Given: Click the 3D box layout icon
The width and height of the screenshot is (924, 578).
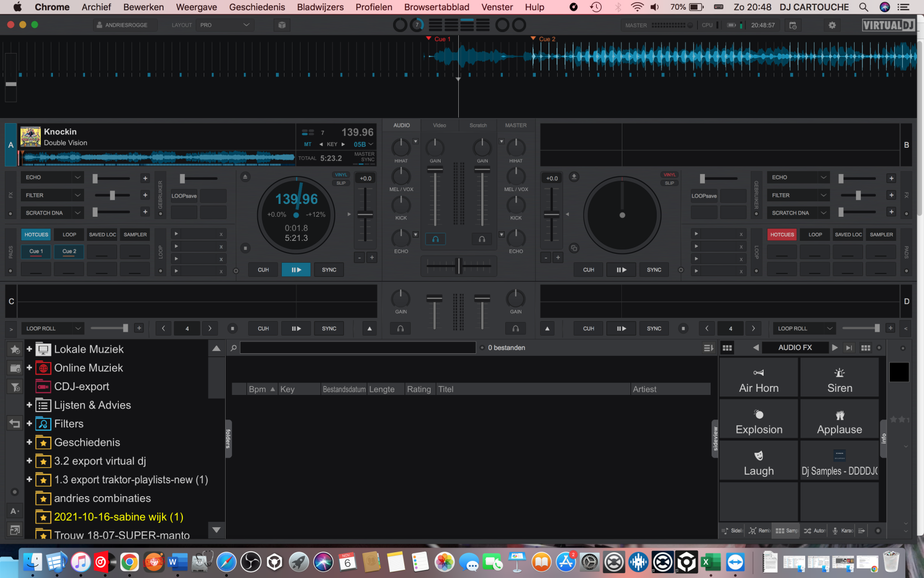Looking at the screenshot, I should click(x=282, y=25).
